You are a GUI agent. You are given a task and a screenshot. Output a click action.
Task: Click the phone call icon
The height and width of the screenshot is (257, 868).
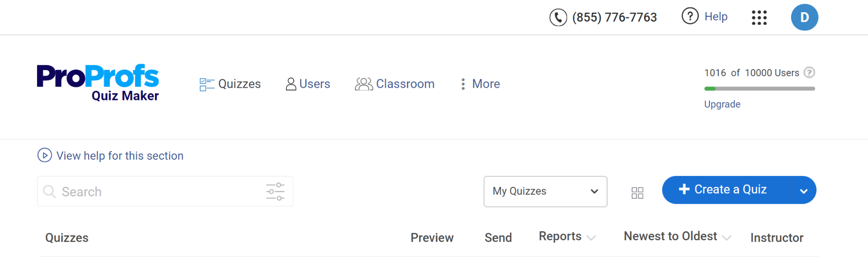click(x=558, y=18)
